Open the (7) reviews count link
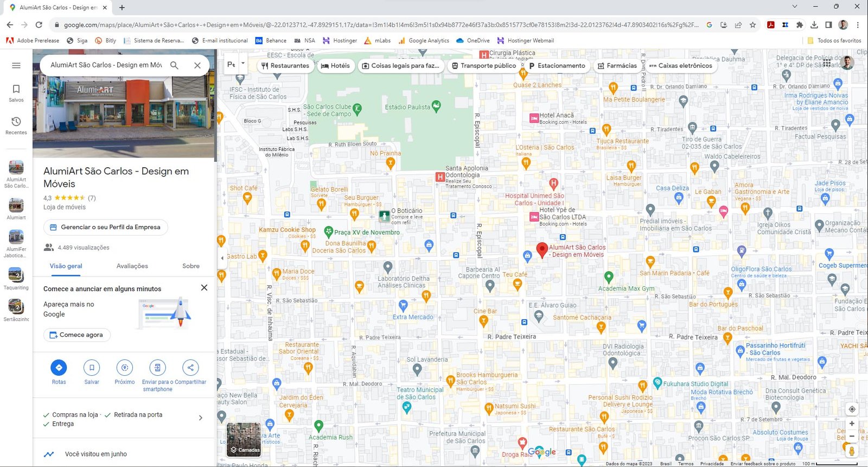The width and height of the screenshot is (868, 467). pyautogui.click(x=92, y=198)
